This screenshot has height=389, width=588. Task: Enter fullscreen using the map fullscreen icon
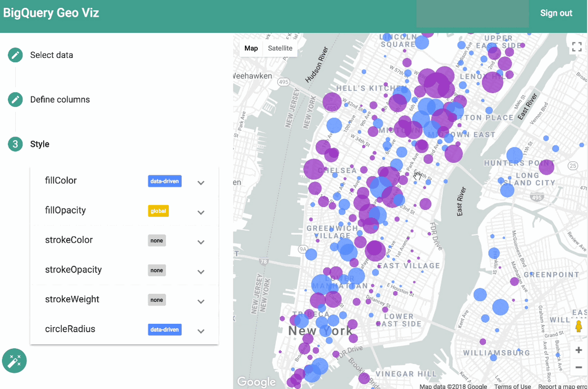(576, 47)
